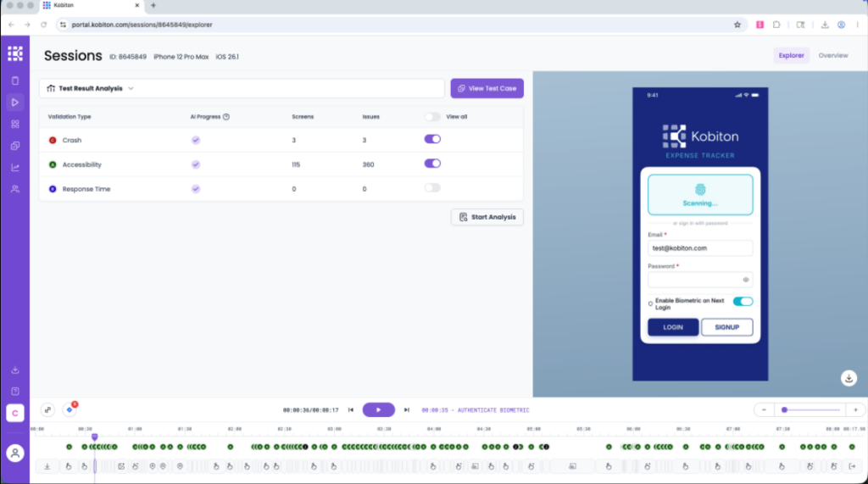
Task: Click the AI Progress help question icon
Action: pyautogui.click(x=225, y=117)
